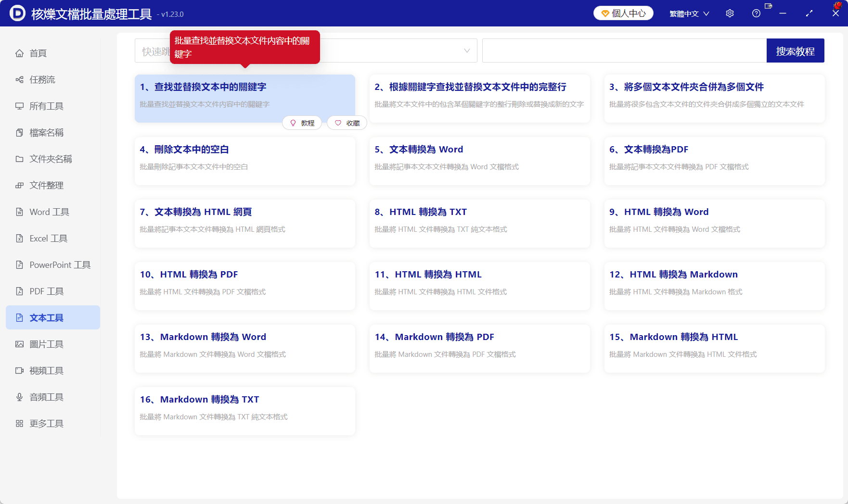Click the mini window icon near the title bar

(x=769, y=6)
